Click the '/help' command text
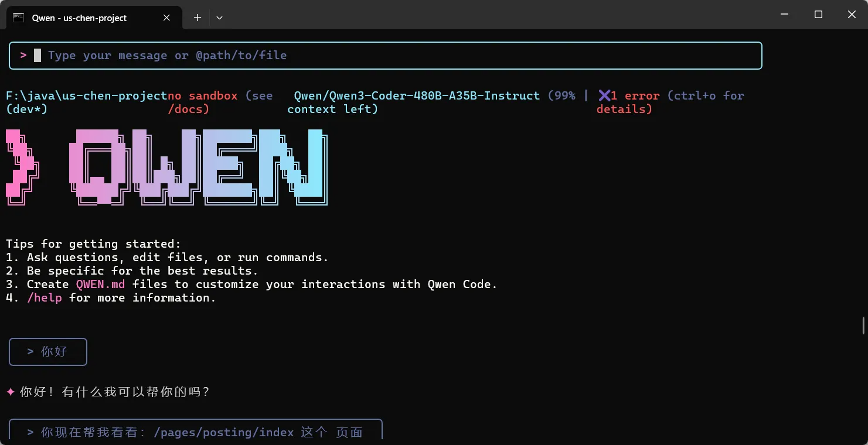Image resolution: width=868 pixels, height=445 pixels. [45, 297]
